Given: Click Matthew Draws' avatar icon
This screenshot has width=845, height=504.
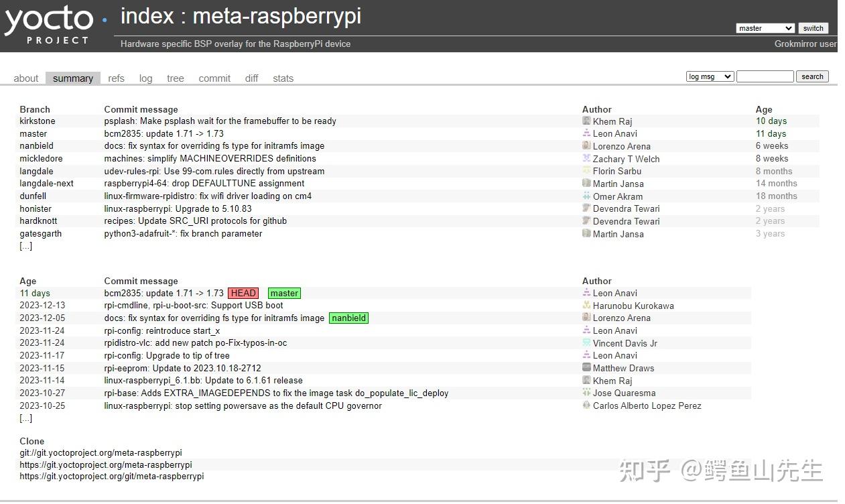Looking at the screenshot, I should tap(586, 368).
